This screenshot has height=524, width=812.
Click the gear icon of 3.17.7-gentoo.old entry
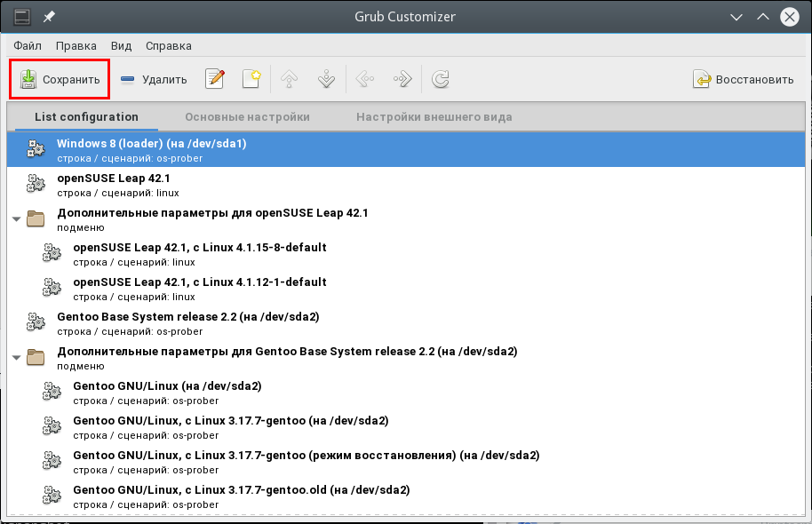coord(52,496)
